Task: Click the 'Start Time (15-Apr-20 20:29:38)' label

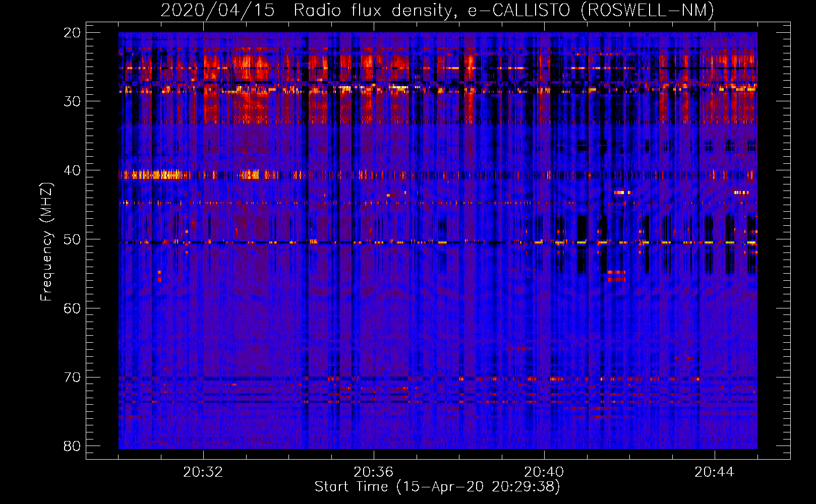Action: pyautogui.click(x=437, y=487)
